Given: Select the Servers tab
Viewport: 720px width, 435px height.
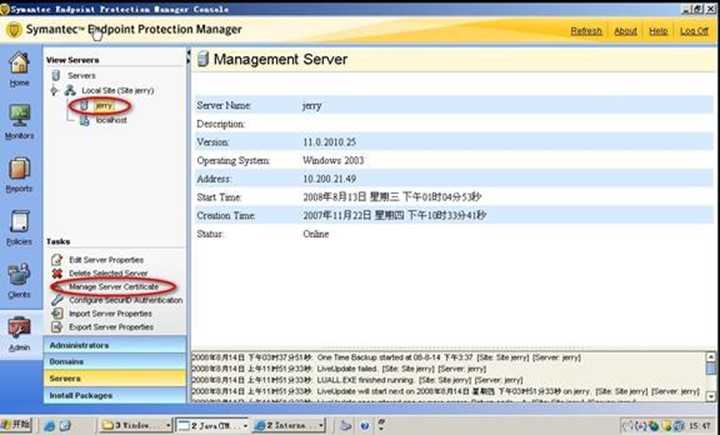Looking at the screenshot, I should coord(115,379).
